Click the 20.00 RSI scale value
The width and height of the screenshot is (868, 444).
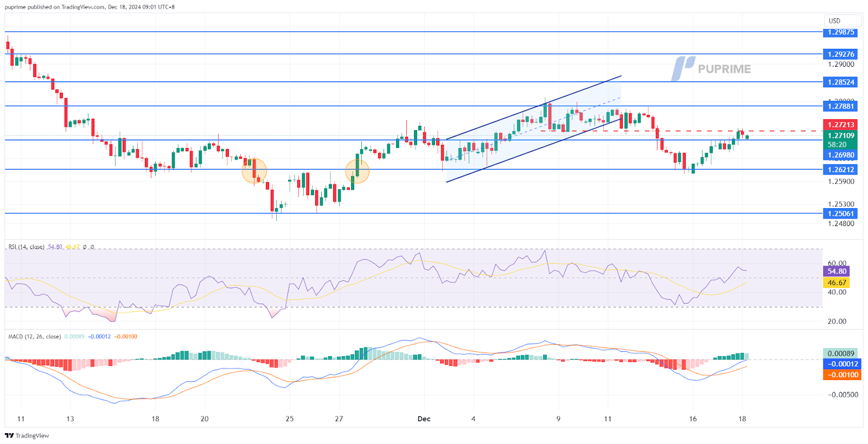[837, 321]
